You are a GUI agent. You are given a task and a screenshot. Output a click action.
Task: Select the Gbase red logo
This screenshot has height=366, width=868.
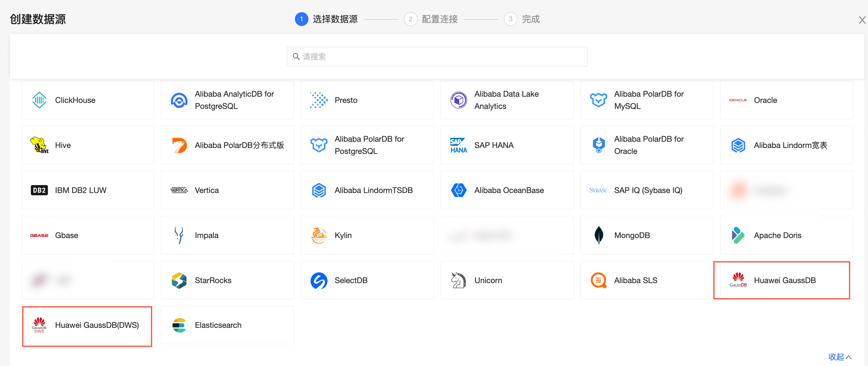[39, 236]
